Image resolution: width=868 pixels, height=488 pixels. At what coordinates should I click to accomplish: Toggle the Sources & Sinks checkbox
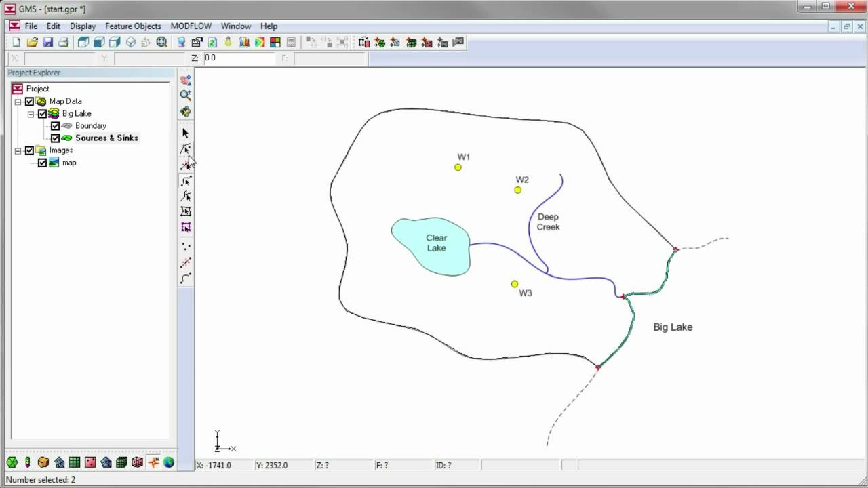point(56,138)
